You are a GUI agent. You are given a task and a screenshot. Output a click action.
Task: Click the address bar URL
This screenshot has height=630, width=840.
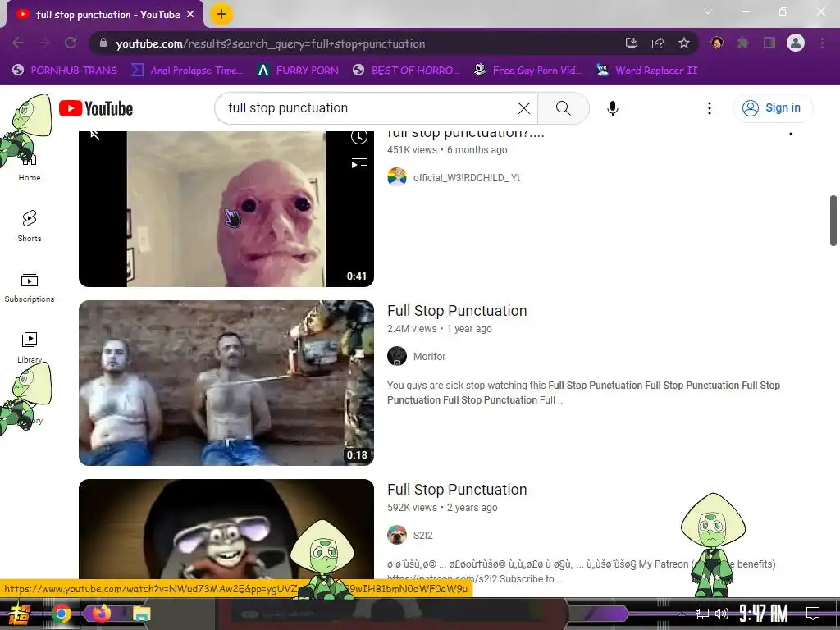[271, 43]
